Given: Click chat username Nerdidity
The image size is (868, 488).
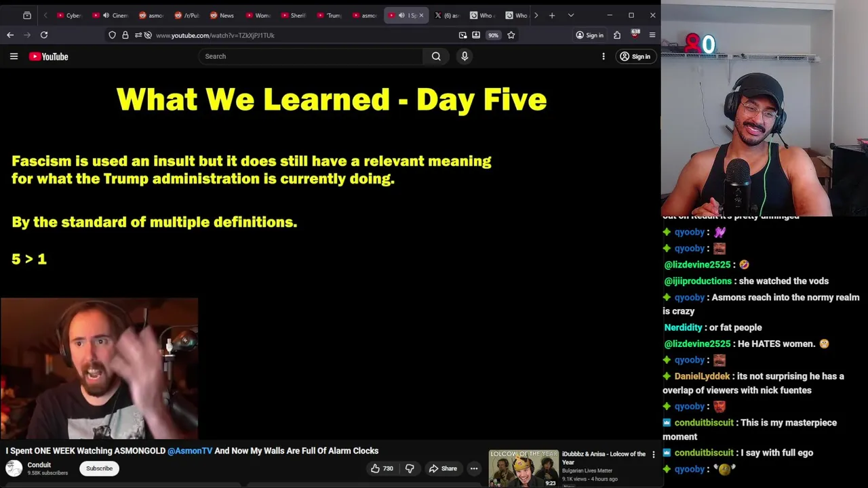Looking at the screenshot, I should pos(683,327).
